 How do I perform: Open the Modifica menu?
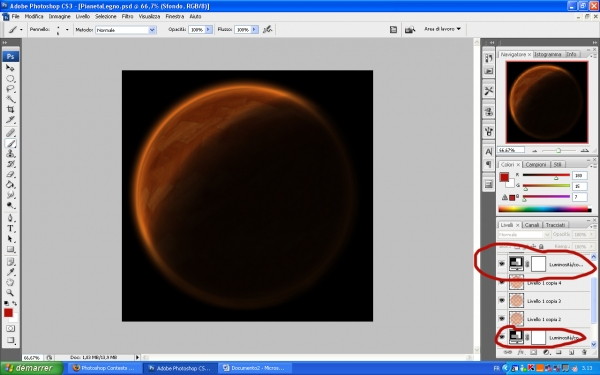34,16
